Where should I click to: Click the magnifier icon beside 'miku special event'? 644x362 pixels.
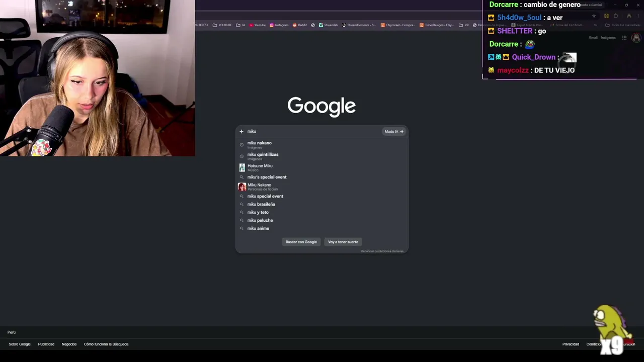pos(242,197)
